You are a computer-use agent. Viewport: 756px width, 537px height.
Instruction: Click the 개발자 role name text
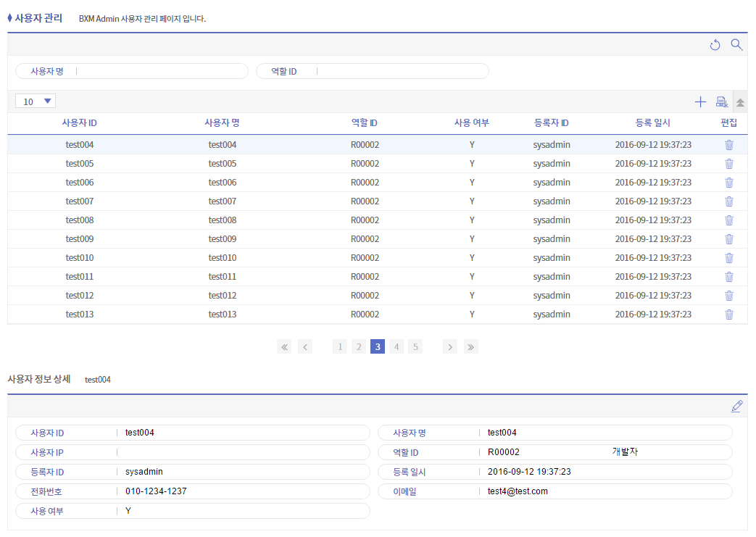click(625, 451)
